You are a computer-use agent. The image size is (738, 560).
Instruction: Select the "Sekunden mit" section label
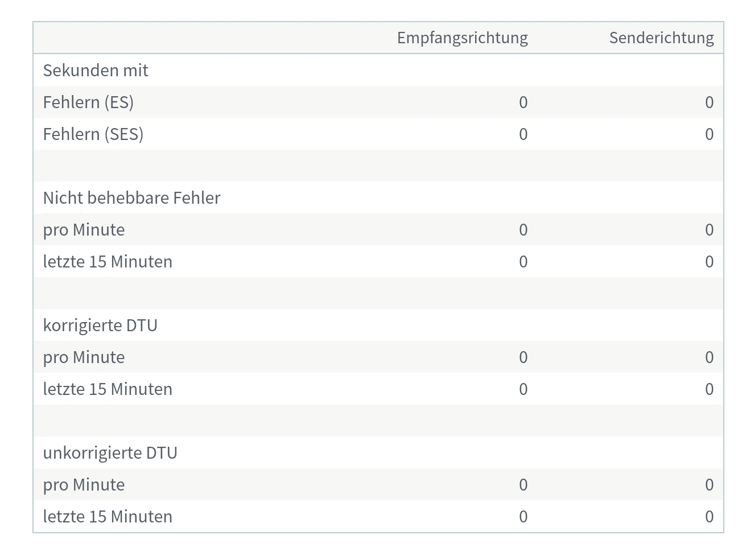(x=96, y=70)
